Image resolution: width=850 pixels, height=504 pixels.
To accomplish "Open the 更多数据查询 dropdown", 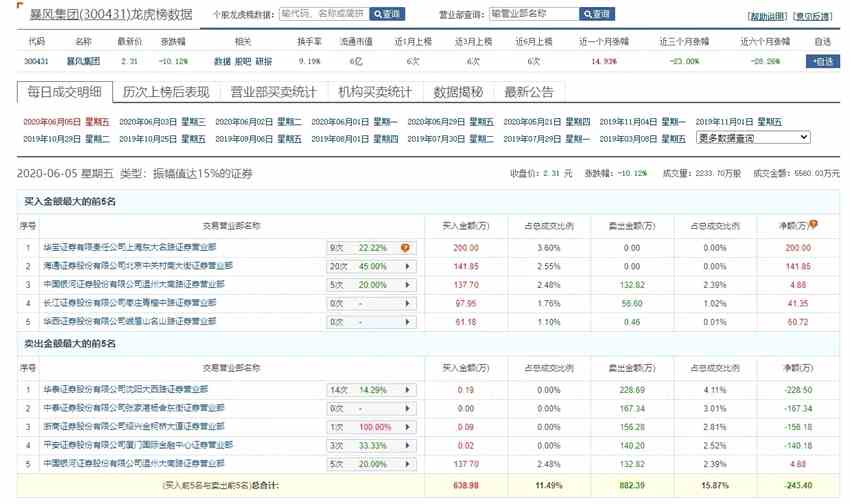I will pos(753,138).
